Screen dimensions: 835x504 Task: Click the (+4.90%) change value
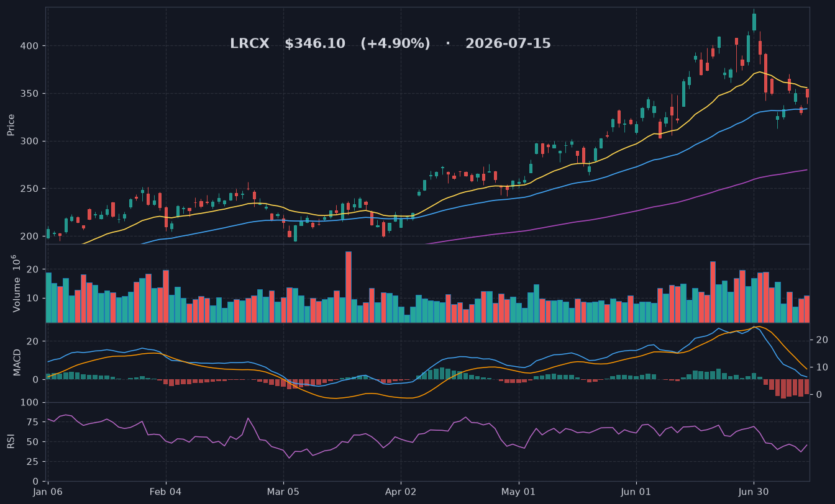pos(395,44)
